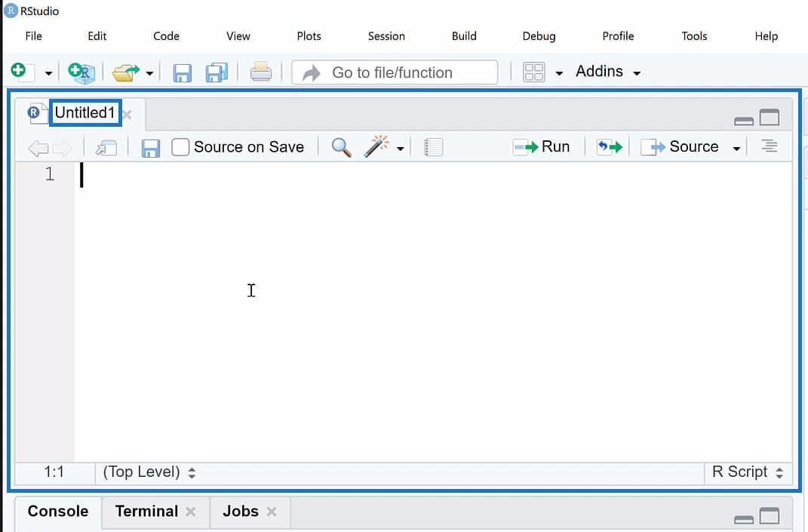808x532 pixels.
Task: Click the 1:1 cursor position indicator
Action: tap(54, 472)
